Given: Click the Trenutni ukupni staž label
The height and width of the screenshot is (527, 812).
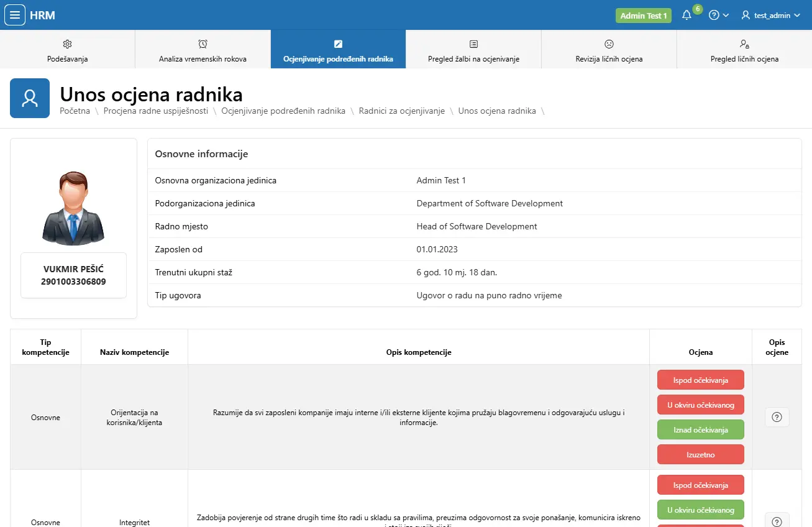Looking at the screenshot, I should coord(193,272).
